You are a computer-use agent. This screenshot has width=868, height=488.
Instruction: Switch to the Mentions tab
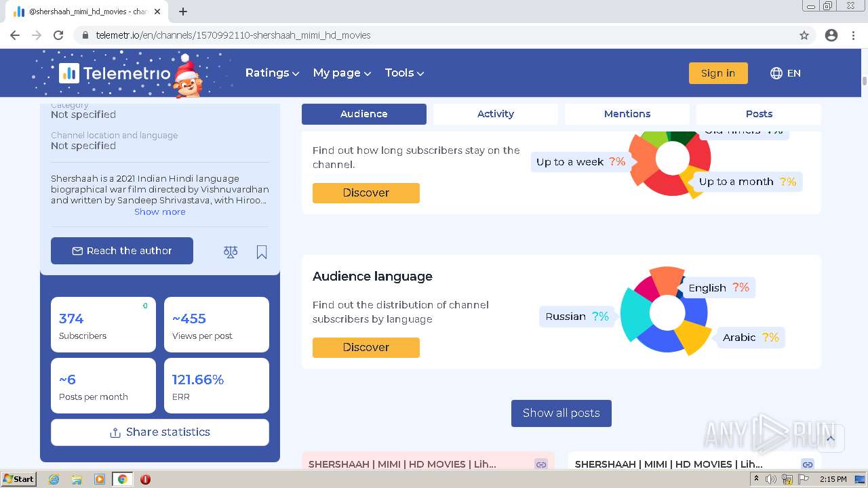coord(627,114)
